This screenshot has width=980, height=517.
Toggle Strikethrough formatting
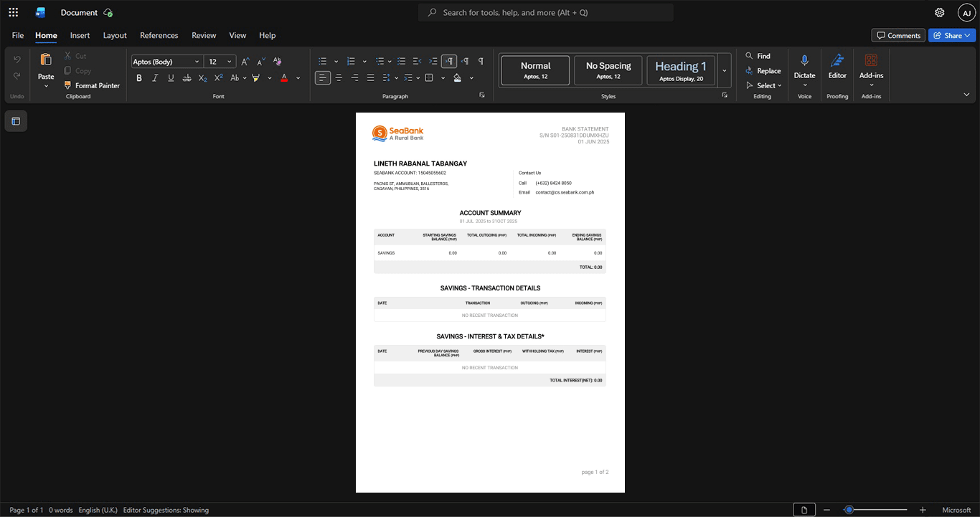point(187,77)
